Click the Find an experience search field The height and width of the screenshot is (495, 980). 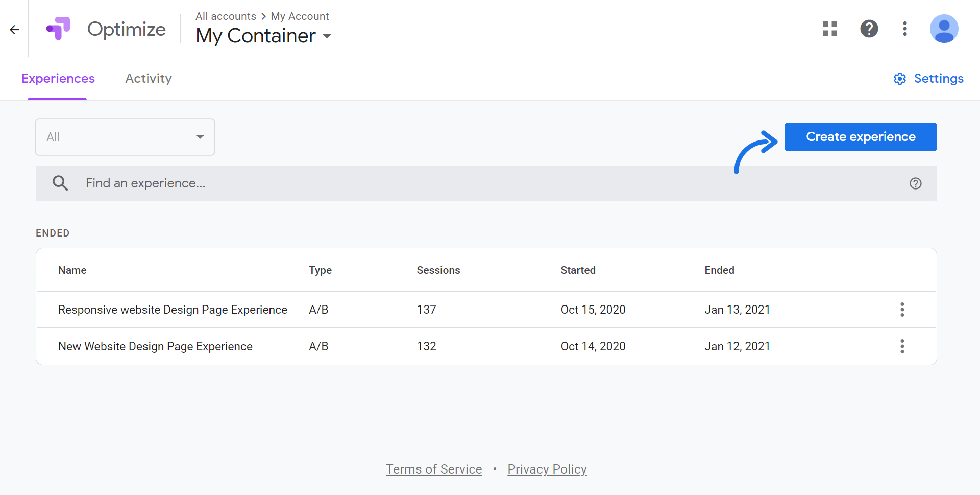[x=486, y=183]
